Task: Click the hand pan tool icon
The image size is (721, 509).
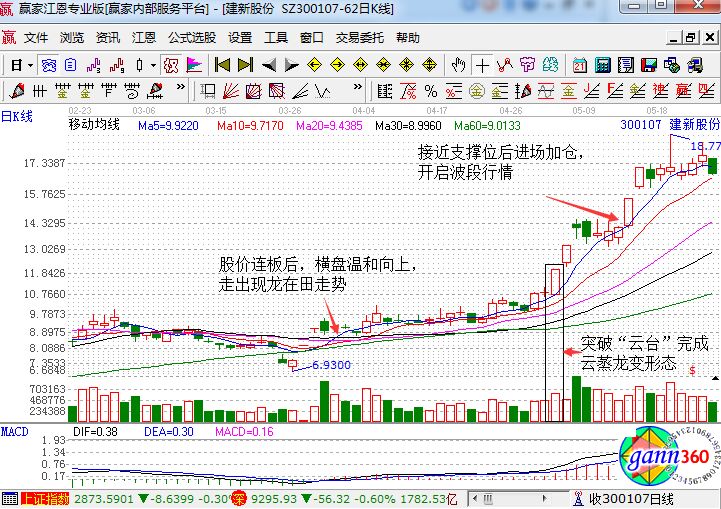Action: point(459,65)
